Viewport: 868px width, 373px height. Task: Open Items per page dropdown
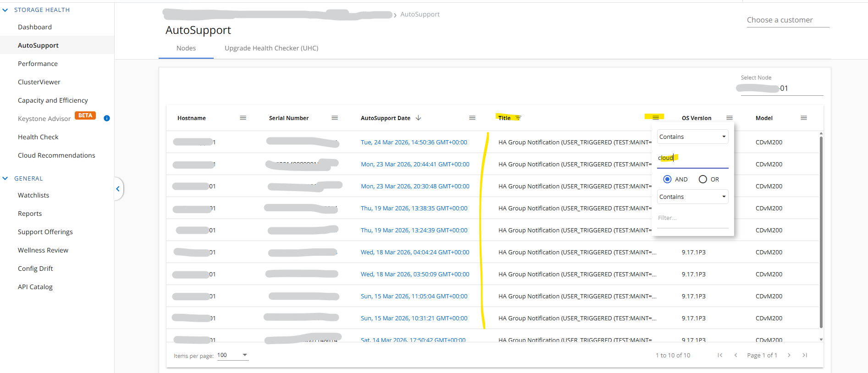(233, 355)
